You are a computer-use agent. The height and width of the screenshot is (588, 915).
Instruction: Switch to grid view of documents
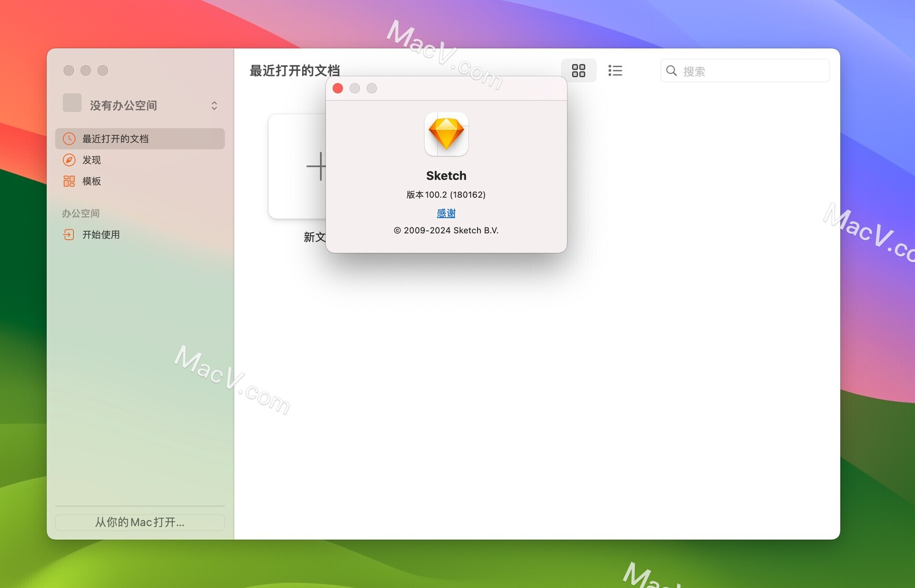[x=578, y=71]
